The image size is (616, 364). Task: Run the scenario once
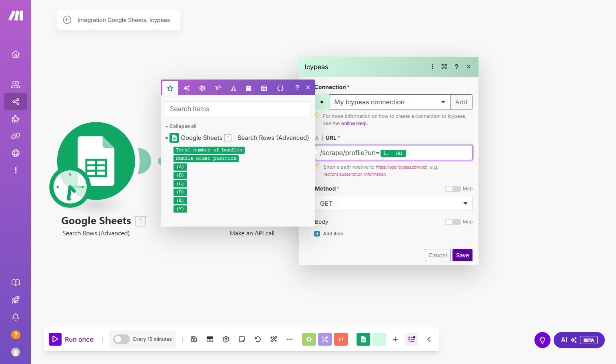click(71, 339)
